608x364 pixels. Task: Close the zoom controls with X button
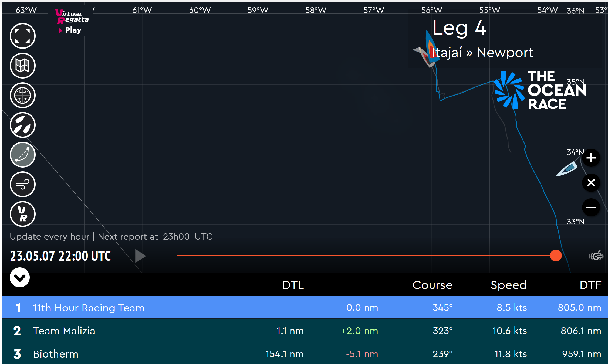pyautogui.click(x=591, y=183)
